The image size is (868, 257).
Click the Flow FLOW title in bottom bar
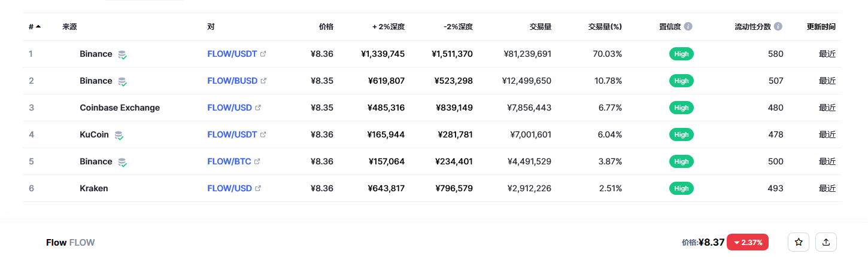pos(71,243)
